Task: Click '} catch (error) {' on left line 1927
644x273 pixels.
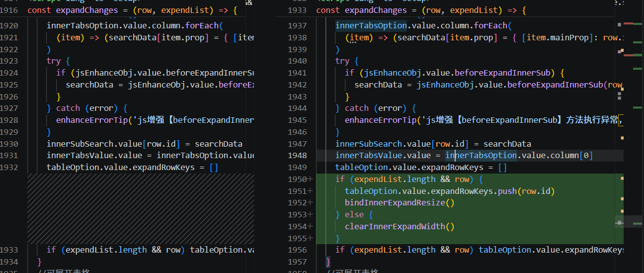Action: tap(87, 108)
